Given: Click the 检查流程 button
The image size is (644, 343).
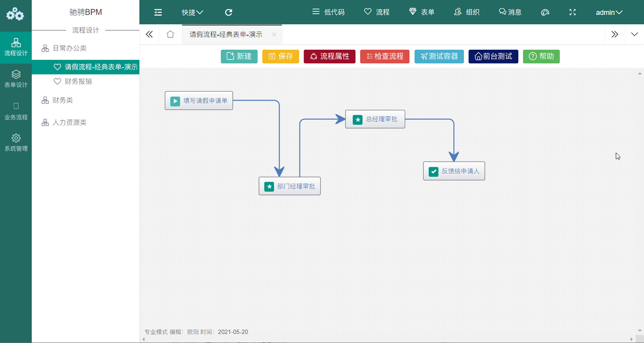Looking at the screenshot, I should pos(385,57).
